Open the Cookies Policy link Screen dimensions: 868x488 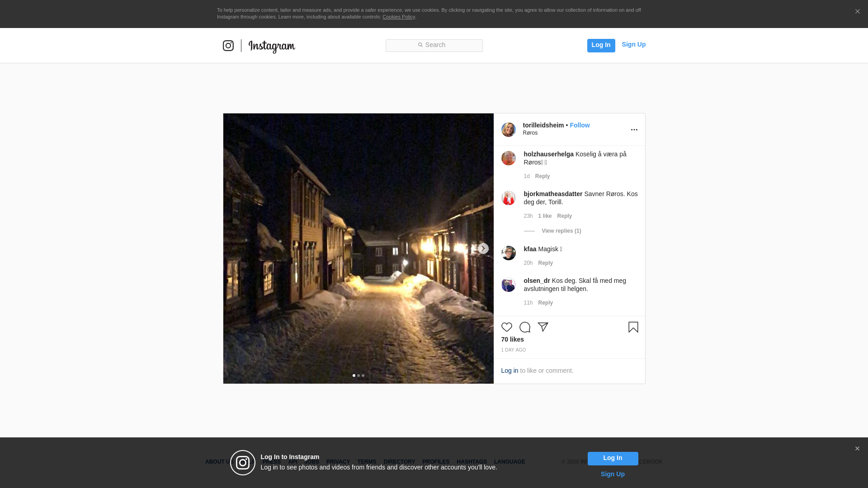(x=399, y=17)
